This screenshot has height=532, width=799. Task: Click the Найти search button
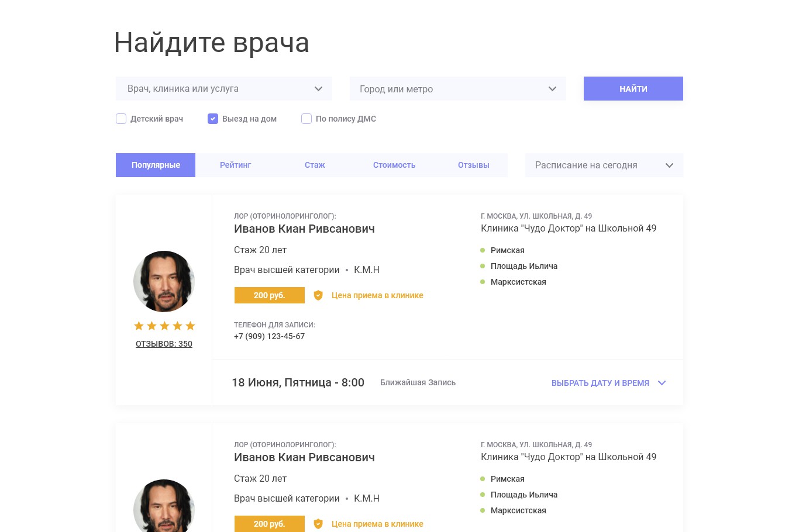tap(633, 89)
